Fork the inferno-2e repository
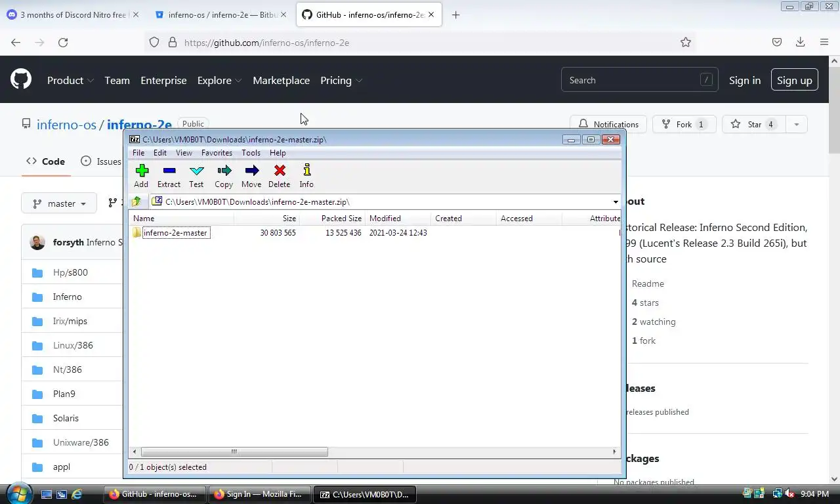The width and height of the screenshot is (840, 504). point(684,124)
